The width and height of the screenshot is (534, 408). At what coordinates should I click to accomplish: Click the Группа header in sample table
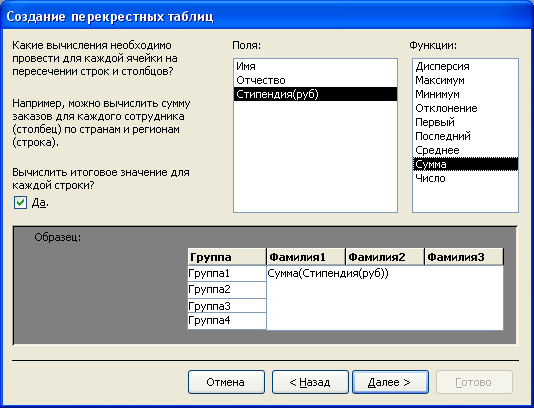tap(227, 257)
